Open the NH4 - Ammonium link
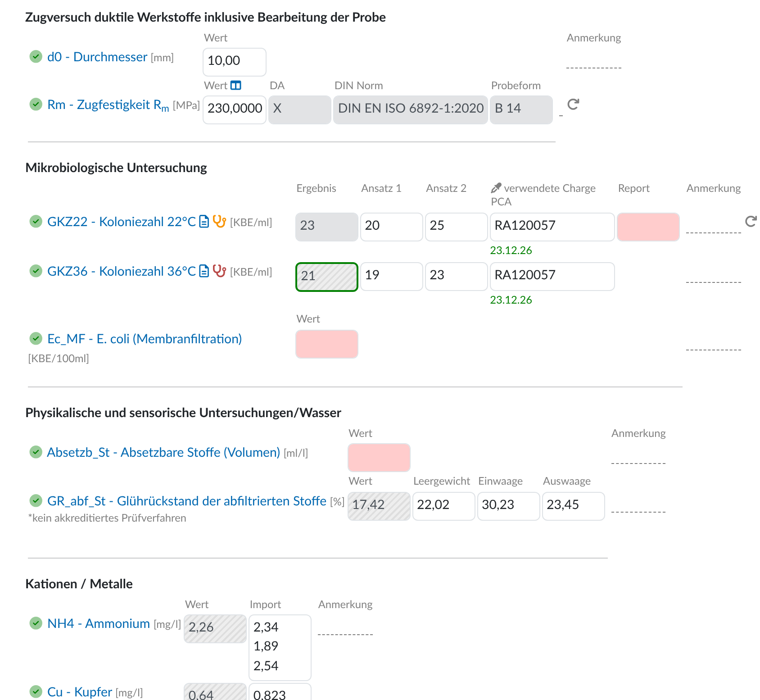Image resolution: width=760 pixels, height=700 pixels. (x=99, y=623)
